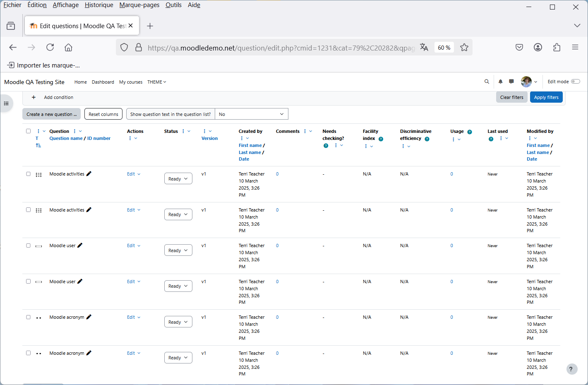588x385 pixels.
Task: Click Create a new question button
Action: [x=51, y=114]
